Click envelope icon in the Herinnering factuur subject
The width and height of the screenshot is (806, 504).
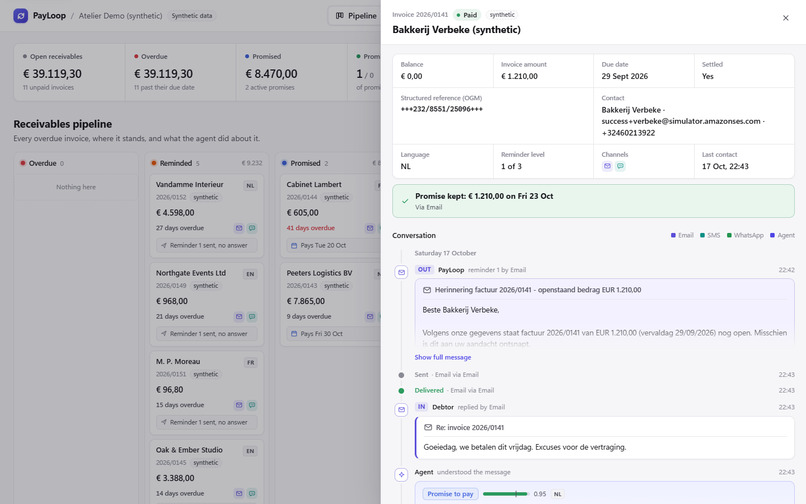click(427, 290)
